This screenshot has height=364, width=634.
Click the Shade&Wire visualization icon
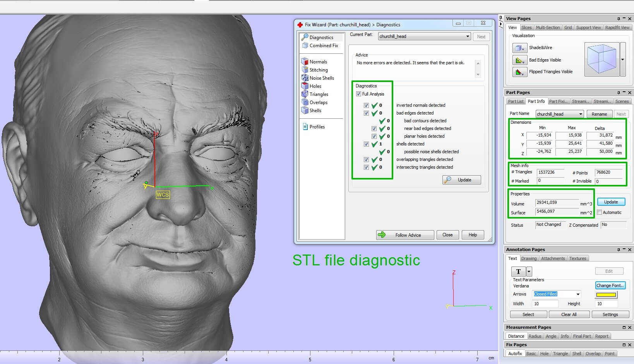click(519, 48)
